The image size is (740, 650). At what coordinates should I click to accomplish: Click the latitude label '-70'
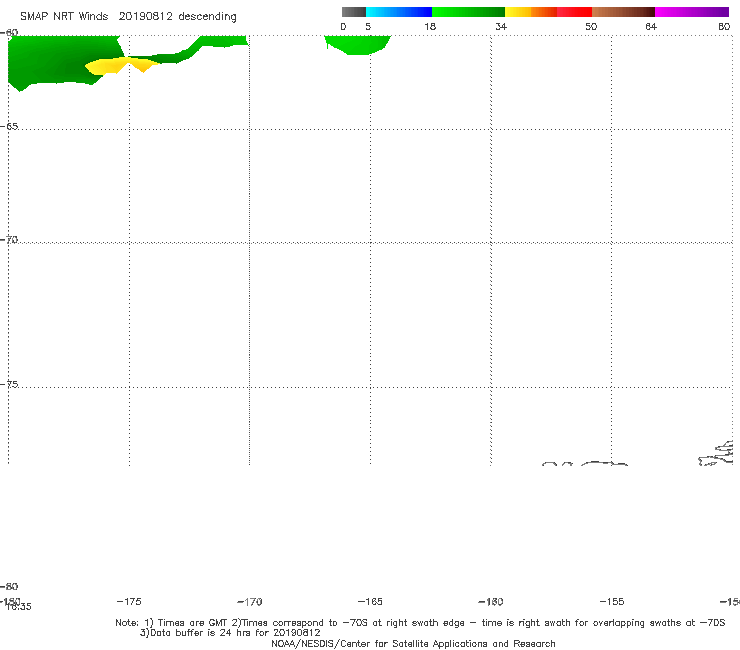click(x=9, y=240)
